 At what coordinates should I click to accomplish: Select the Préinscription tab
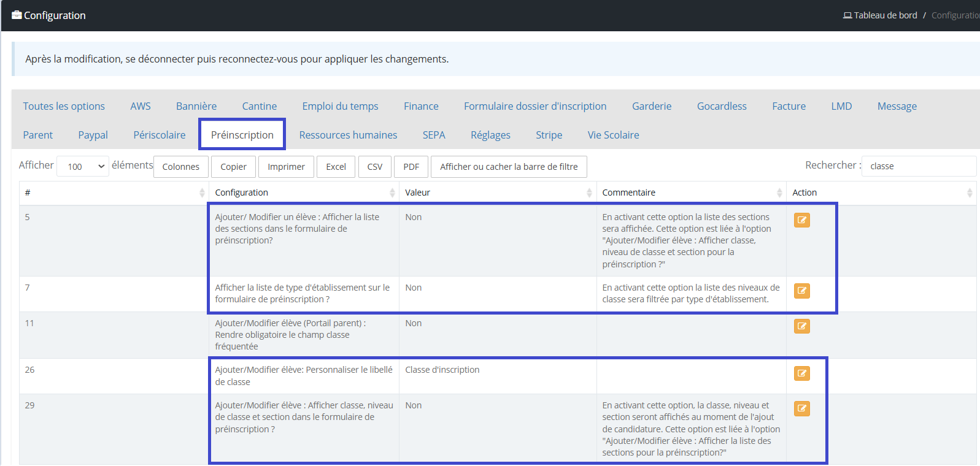pyautogui.click(x=242, y=135)
